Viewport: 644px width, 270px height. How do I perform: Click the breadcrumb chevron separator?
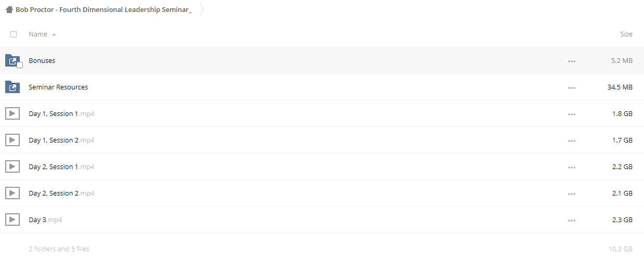click(x=201, y=9)
